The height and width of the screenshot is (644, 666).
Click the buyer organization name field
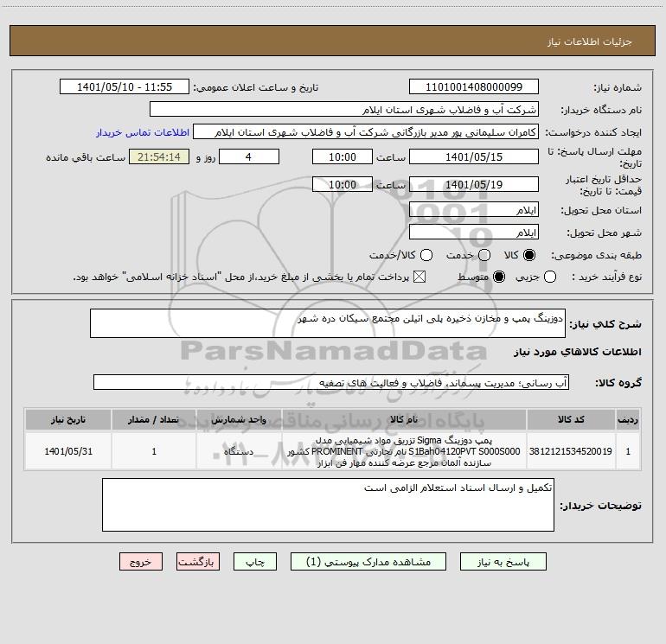pos(344,110)
